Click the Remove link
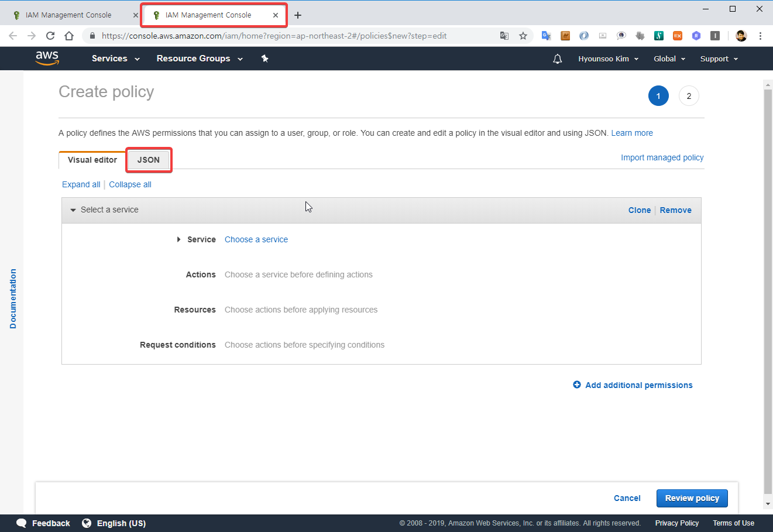The width and height of the screenshot is (773, 532). [x=676, y=210]
